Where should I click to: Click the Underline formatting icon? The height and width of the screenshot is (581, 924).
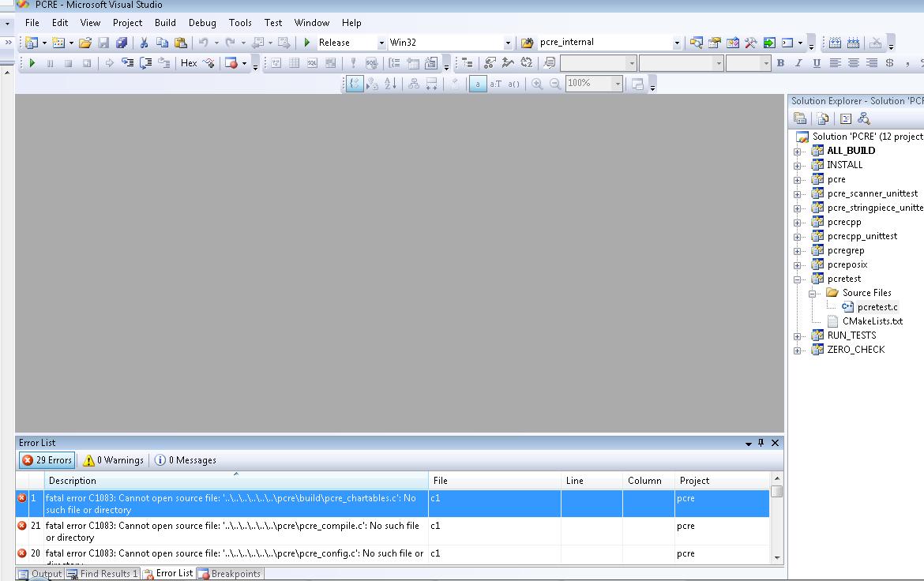(817, 62)
